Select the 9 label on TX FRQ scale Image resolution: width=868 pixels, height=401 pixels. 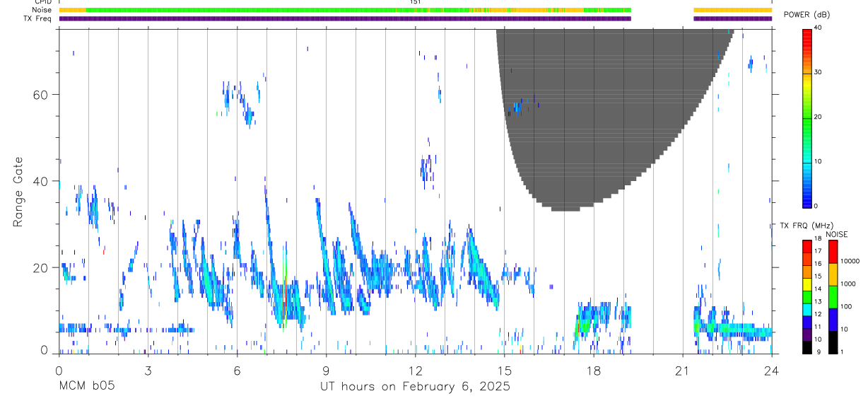click(x=818, y=351)
